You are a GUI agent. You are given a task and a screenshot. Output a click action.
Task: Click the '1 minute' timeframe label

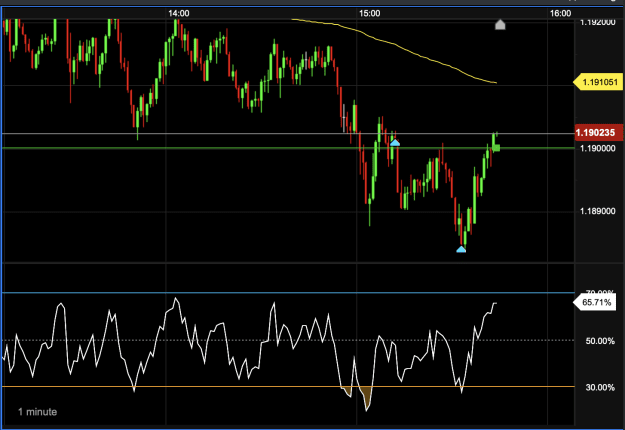[37, 412]
